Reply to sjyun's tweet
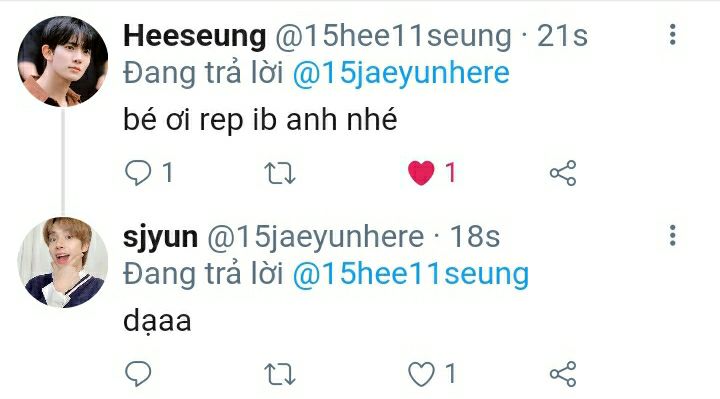 tap(138, 373)
